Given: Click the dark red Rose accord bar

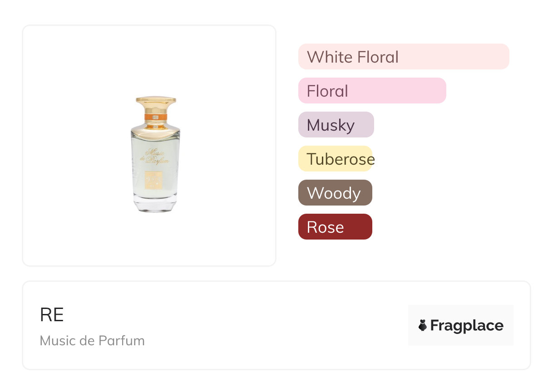Looking at the screenshot, I should click(x=335, y=227).
